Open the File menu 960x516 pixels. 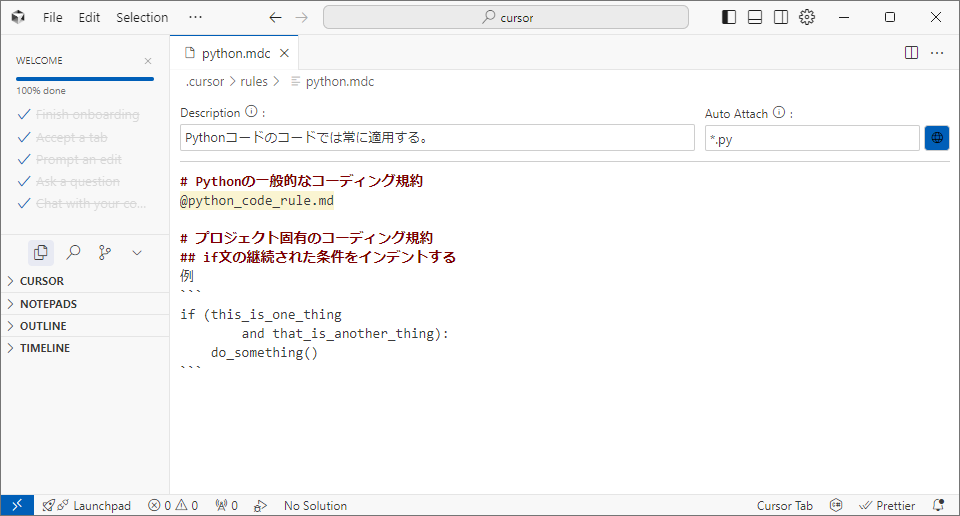[53, 17]
